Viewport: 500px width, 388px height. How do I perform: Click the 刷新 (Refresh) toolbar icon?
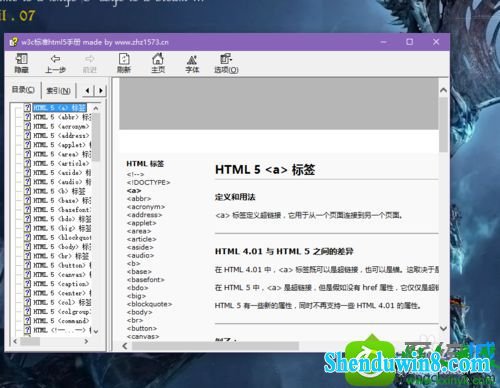coord(124,63)
